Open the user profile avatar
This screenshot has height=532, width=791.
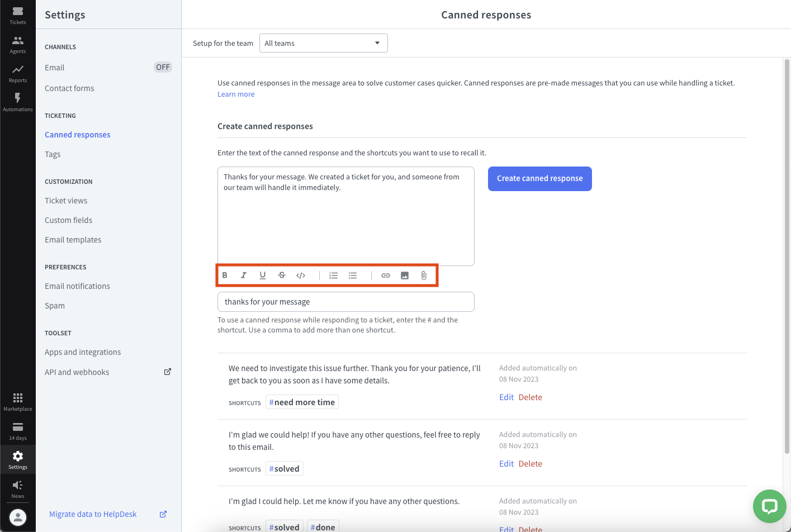point(18,517)
